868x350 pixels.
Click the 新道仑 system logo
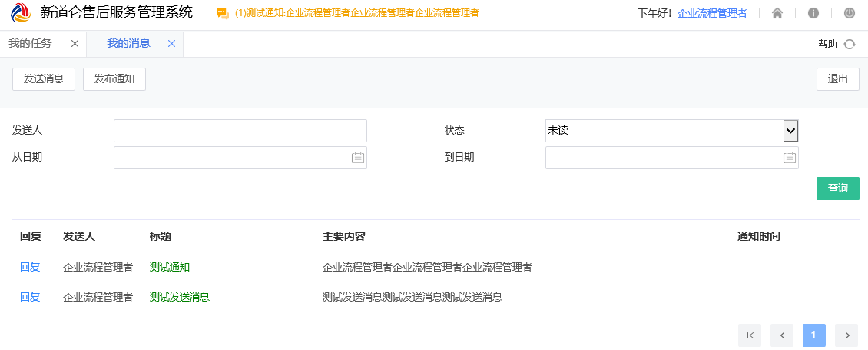coord(21,13)
